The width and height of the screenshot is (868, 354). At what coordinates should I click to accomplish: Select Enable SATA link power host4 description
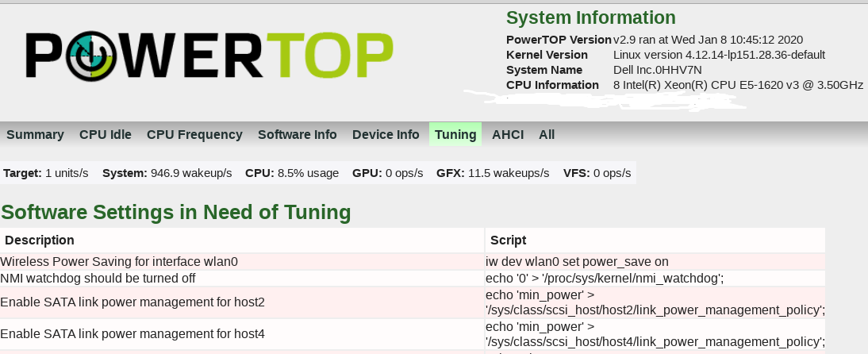133,334
